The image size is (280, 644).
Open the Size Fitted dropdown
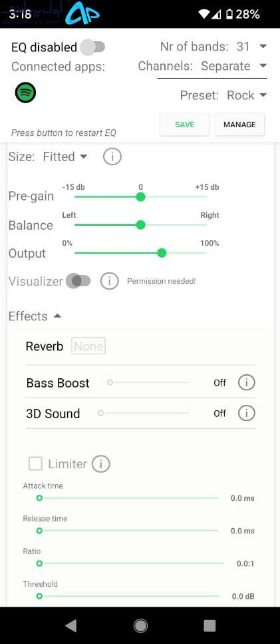pos(65,157)
